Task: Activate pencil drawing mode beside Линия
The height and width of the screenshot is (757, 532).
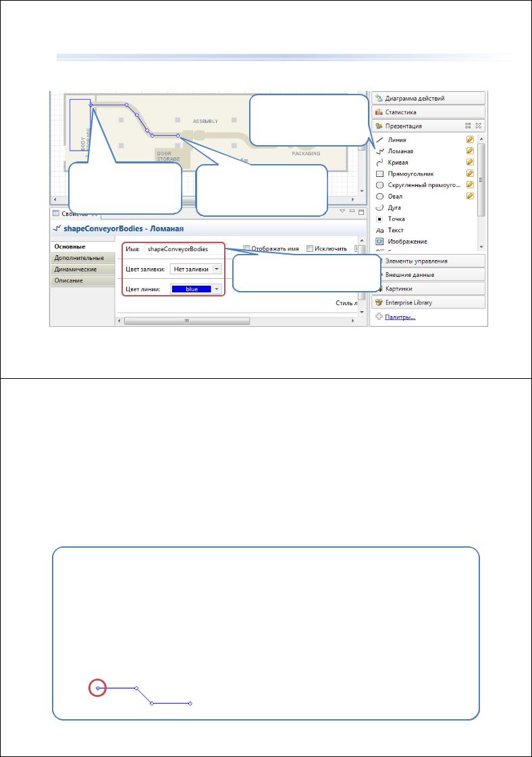Action: coord(470,140)
